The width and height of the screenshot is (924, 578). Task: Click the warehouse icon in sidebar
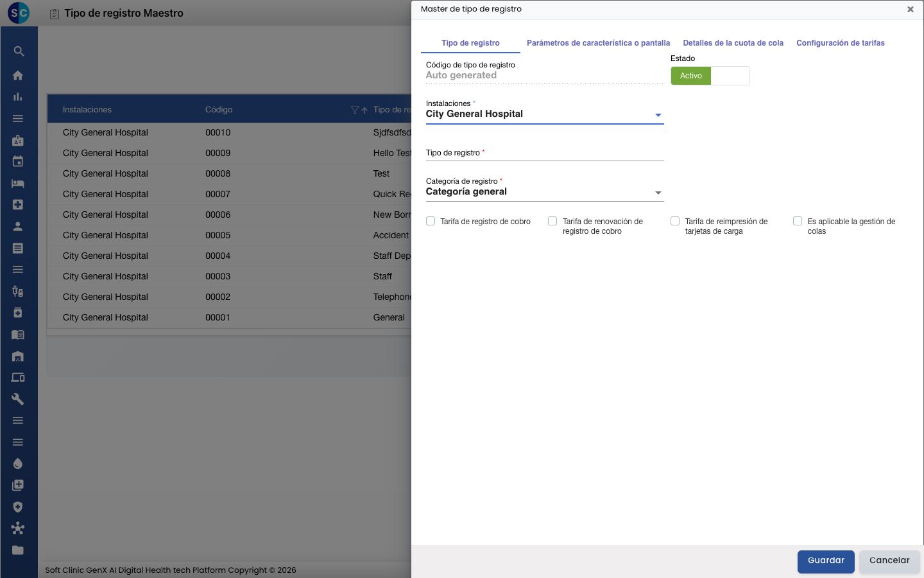[18, 356]
